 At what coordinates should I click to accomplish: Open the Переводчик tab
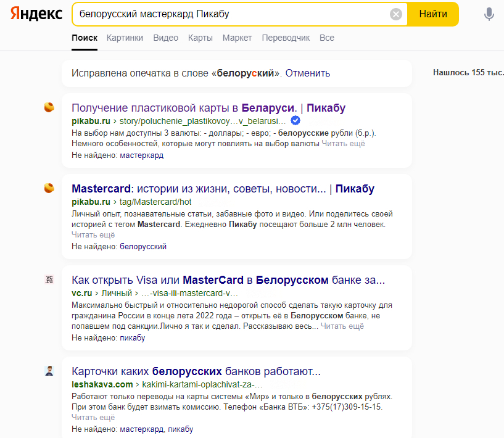click(286, 38)
